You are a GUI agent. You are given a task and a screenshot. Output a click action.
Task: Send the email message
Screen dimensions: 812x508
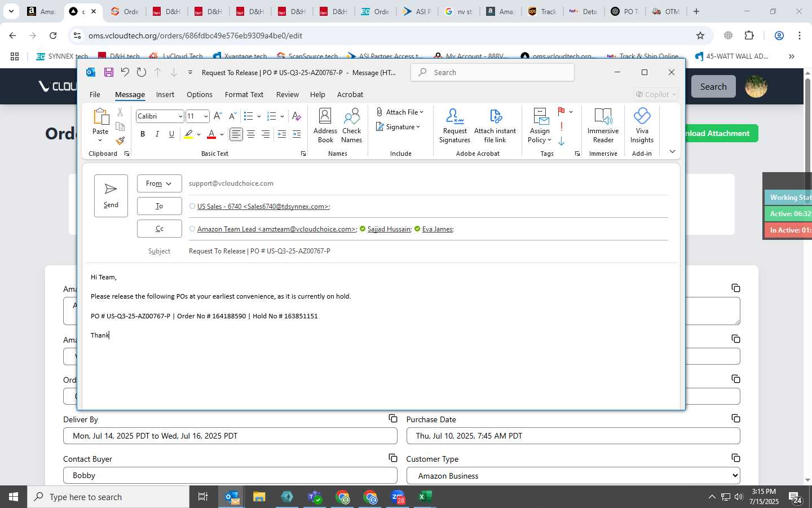click(x=111, y=195)
